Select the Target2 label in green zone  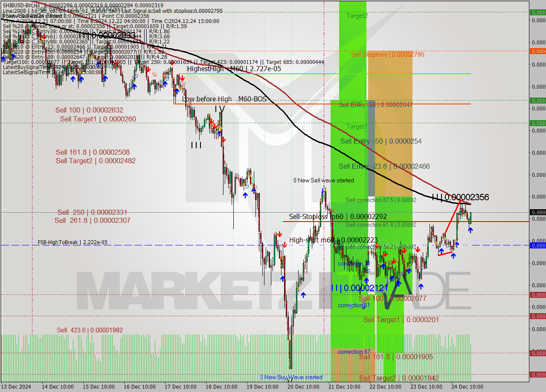point(357,16)
